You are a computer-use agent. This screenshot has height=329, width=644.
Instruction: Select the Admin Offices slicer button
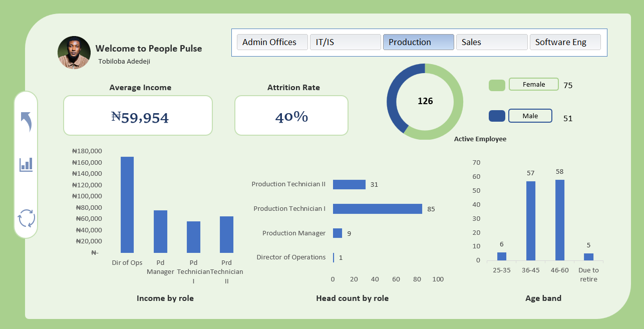coord(272,42)
